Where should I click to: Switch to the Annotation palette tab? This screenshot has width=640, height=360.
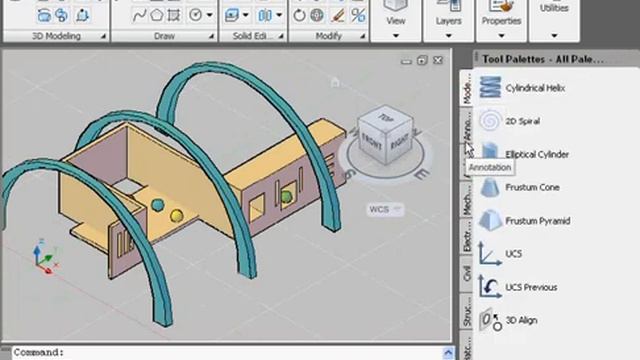[x=467, y=126]
